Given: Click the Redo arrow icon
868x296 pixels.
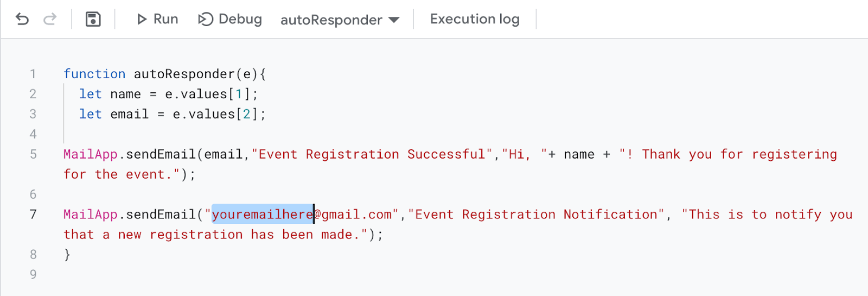Looking at the screenshot, I should (x=50, y=20).
